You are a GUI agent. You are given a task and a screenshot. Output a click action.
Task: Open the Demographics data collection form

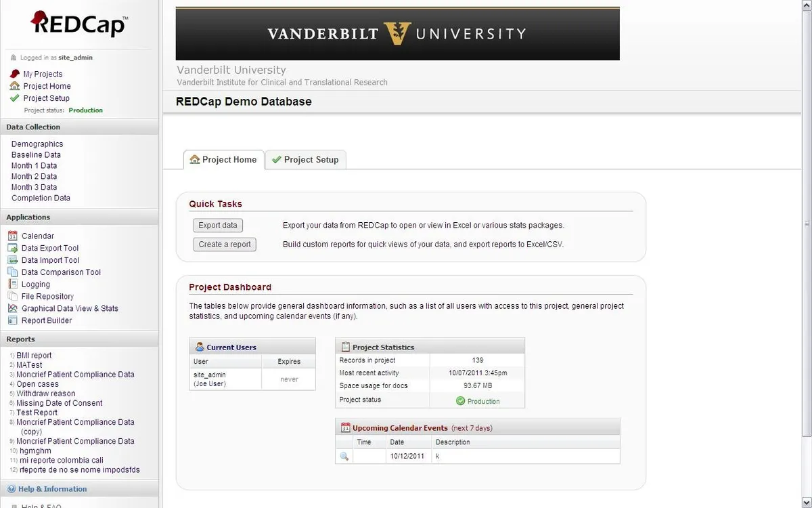point(37,144)
